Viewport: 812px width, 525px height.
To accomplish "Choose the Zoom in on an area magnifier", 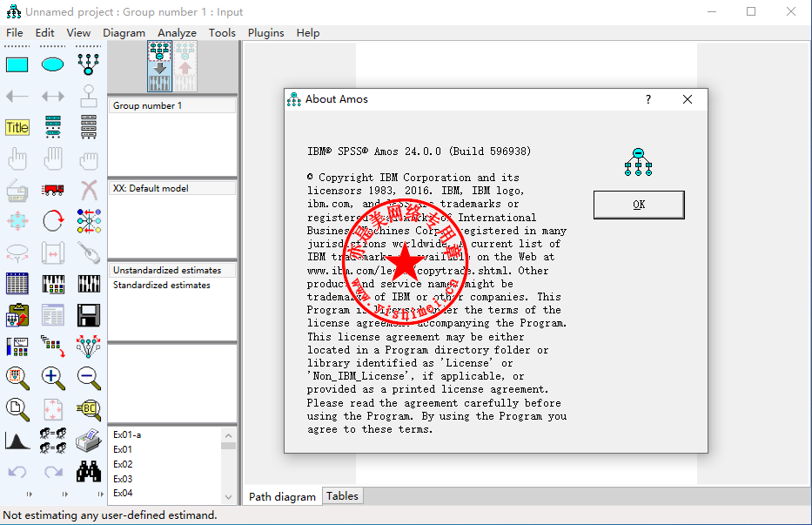I will [x=17, y=378].
